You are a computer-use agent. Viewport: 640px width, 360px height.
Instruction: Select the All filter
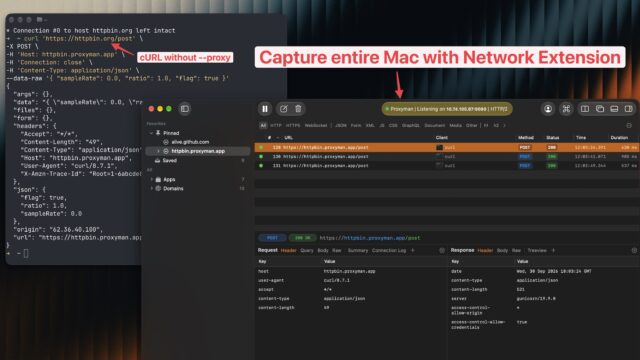[263, 125]
